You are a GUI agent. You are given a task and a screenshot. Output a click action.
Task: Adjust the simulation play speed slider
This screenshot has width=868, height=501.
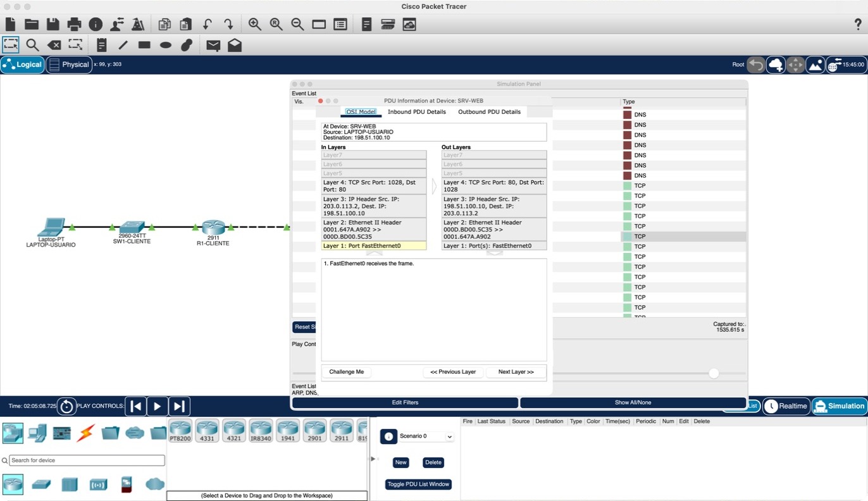(714, 373)
